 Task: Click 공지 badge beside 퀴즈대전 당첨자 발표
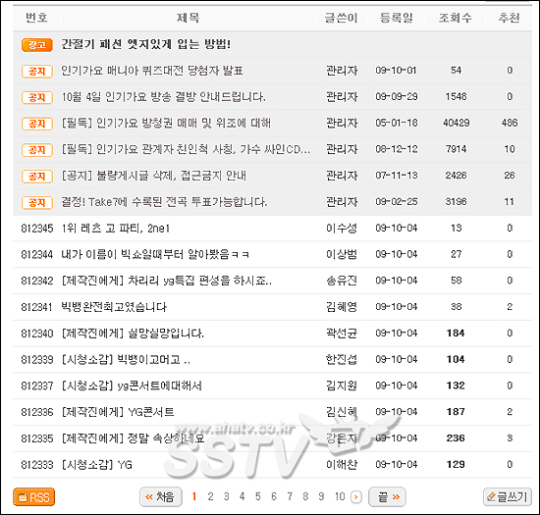pos(37,71)
